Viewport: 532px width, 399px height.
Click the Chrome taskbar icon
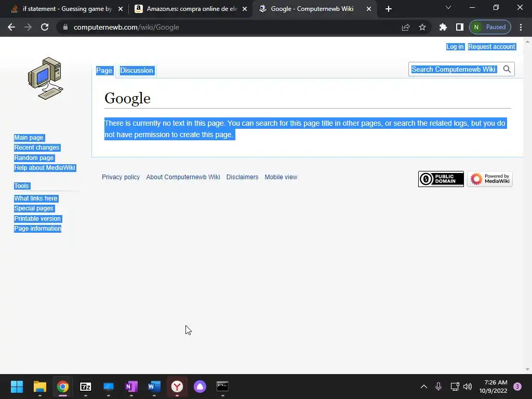point(62,387)
